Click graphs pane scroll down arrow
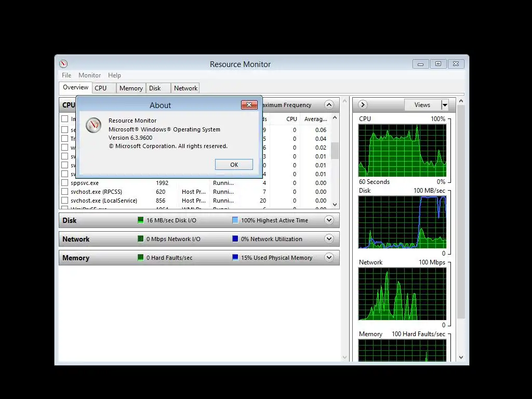 pos(461,357)
